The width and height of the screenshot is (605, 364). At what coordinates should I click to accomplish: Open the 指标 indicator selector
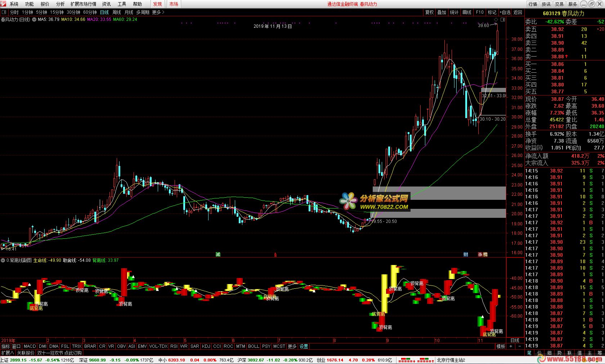(x=5, y=346)
